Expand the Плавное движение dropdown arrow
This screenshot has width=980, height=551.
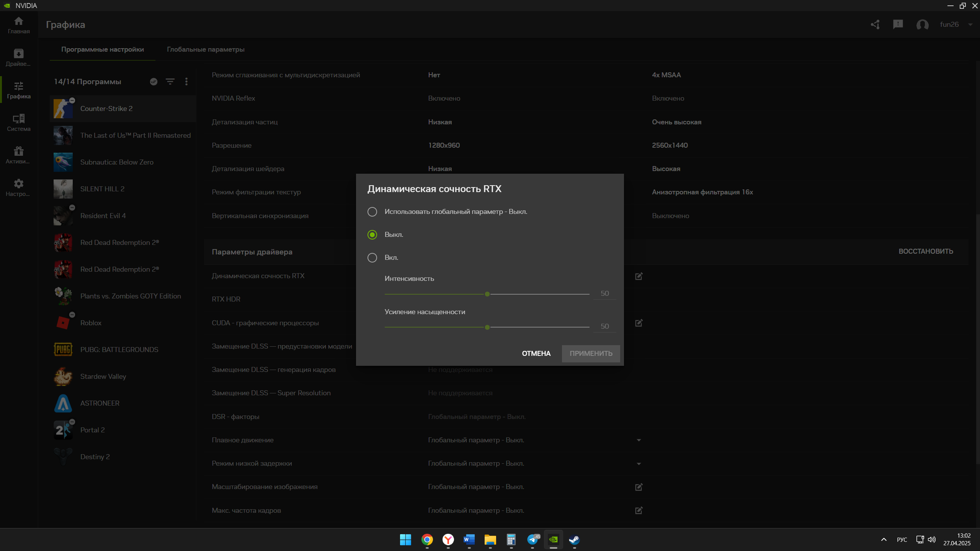tap(639, 440)
